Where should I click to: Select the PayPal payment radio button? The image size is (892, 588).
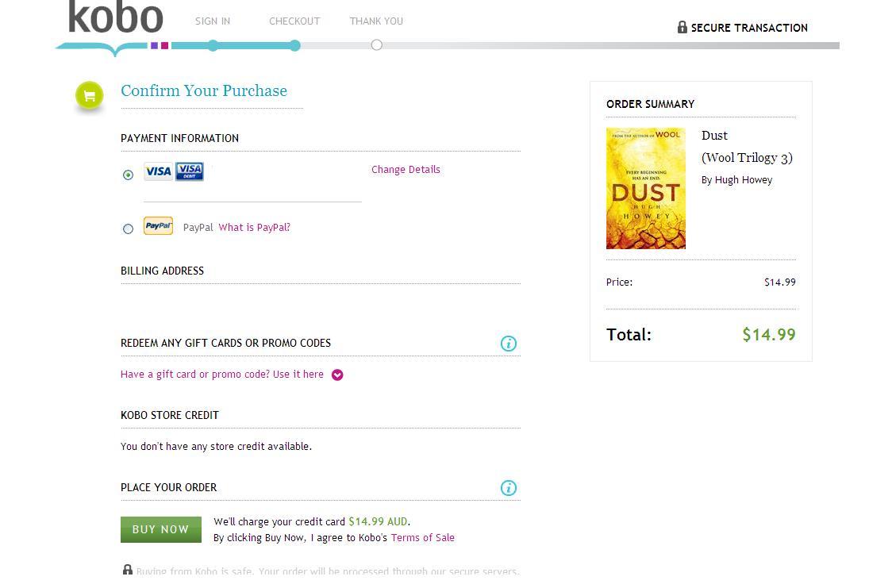click(x=129, y=229)
